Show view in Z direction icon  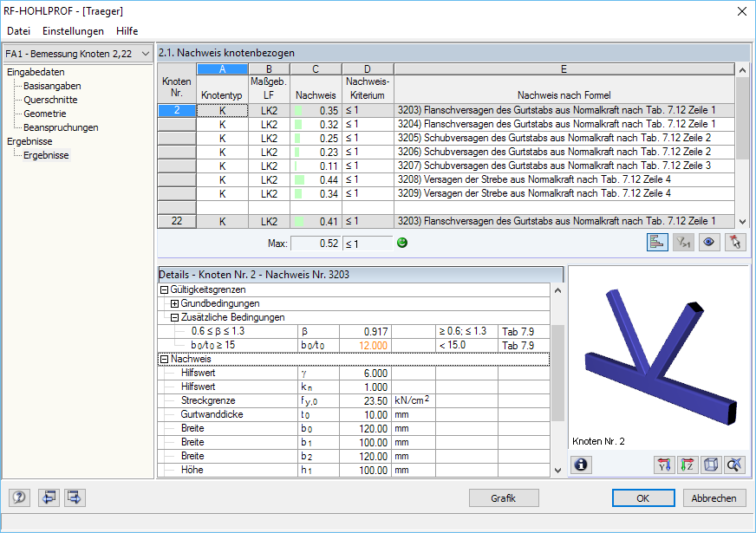688,465
